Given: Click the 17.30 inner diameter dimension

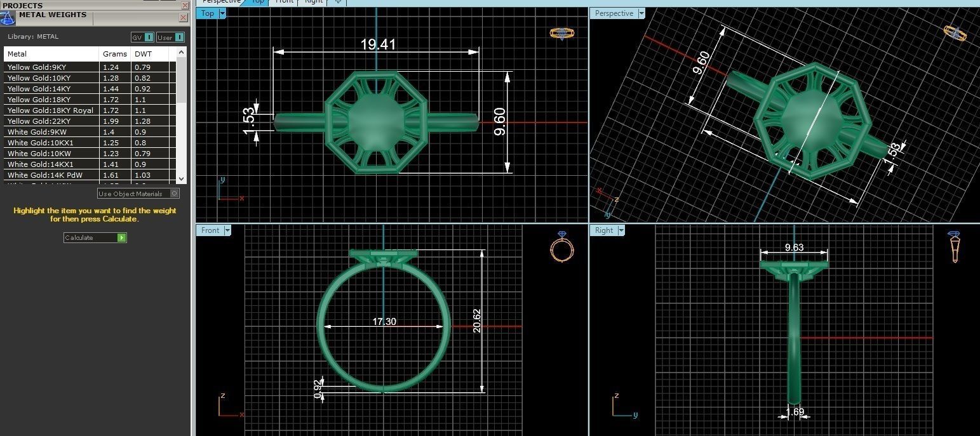Looking at the screenshot, I should point(384,322).
